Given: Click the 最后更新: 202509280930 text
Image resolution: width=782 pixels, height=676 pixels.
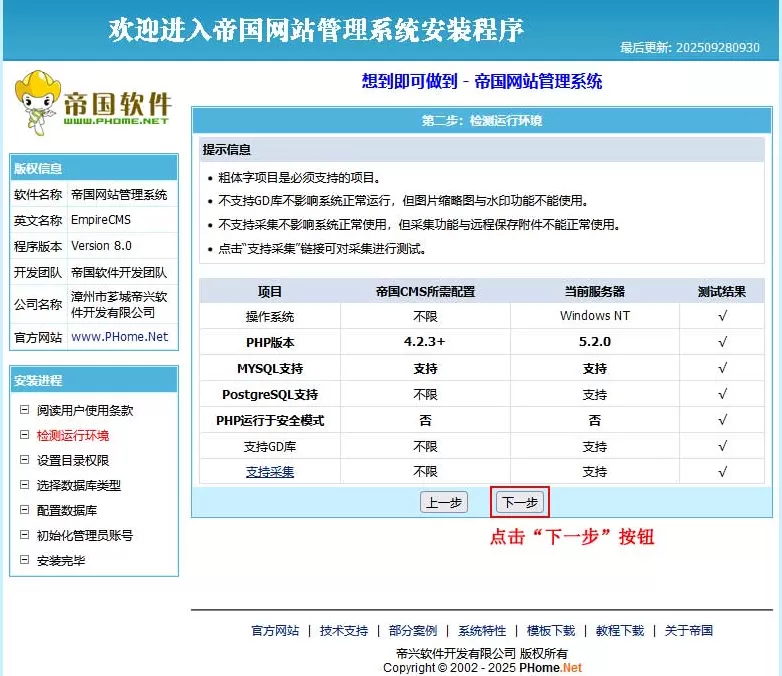Looking at the screenshot, I should 690,47.
